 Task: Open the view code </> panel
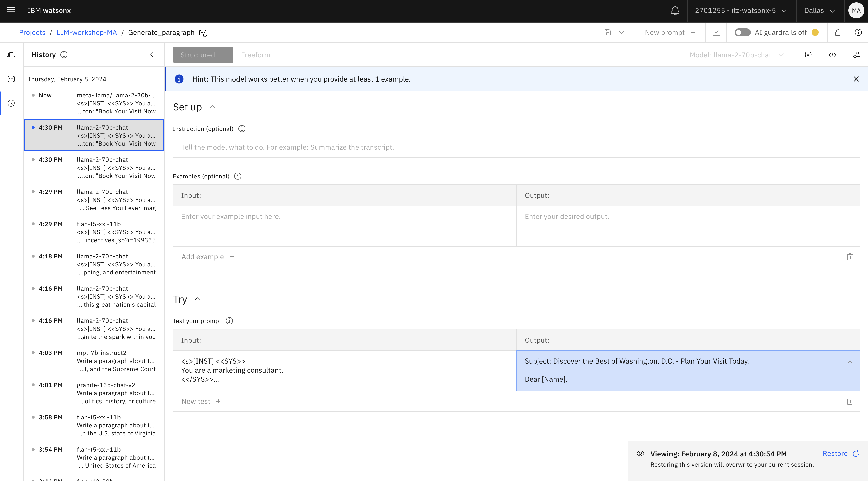pos(832,55)
